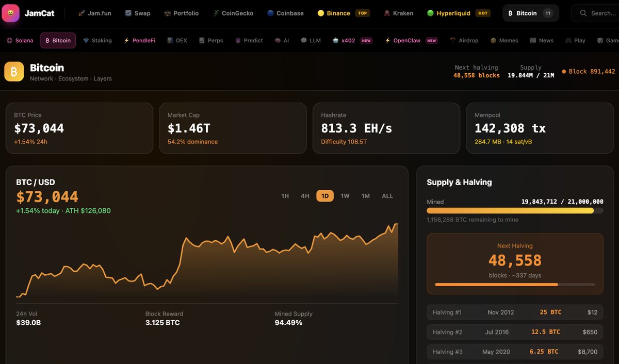Image resolution: width=619 pixels, height=364 pixels.
Task: Click the 'Network · Ecosystem · Layers' subtitle
Action: 71,79
